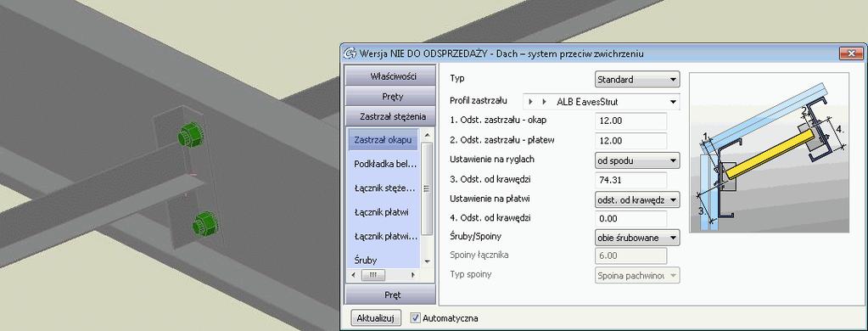Image resolution: width=868 pixels, height=331 pixels.
Task: Open the Profil zastrzału ALB EavesStrut dropdown
Action: coord(602,102)
